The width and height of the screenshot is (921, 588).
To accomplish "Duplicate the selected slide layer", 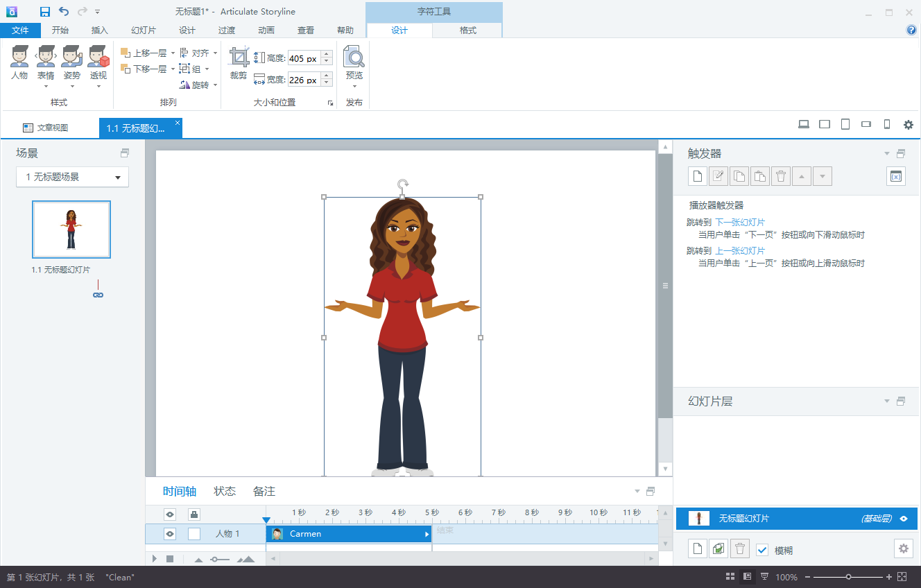I will (718, 549).
